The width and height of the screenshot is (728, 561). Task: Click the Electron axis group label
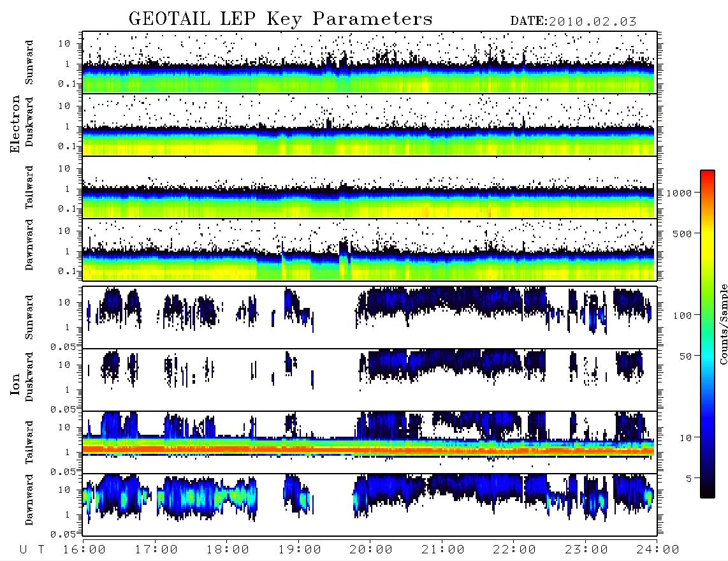[x=15, y=124]
